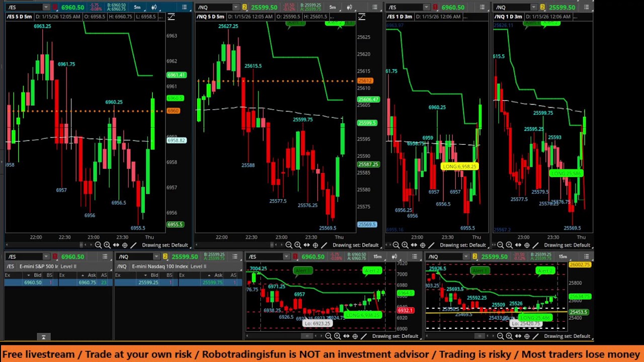Open chart style menu on /ES 5m chart
The width and height of the screenshot is (644, 362).
click(154, 7)
